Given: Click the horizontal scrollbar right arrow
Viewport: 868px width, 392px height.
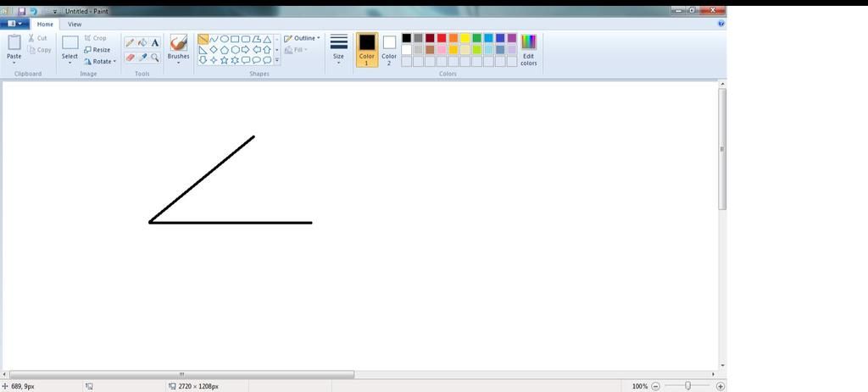Looking at the screenshot, I should click(713, 375).
